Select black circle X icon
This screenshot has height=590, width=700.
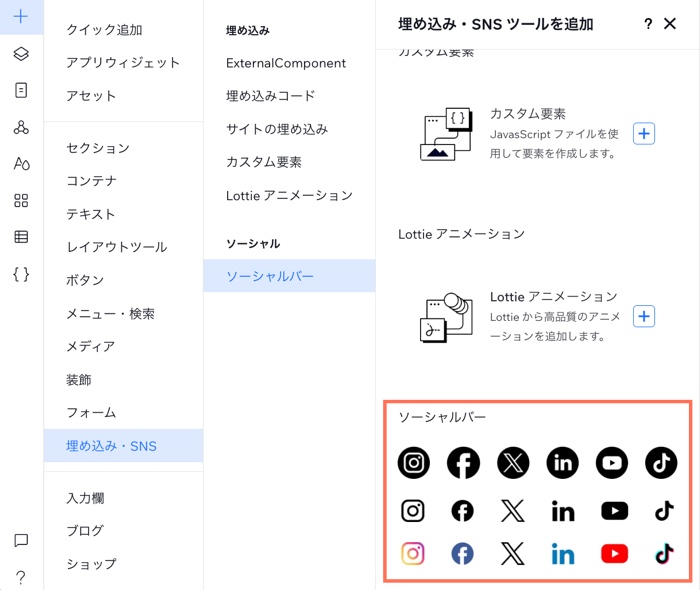point(513,463)
